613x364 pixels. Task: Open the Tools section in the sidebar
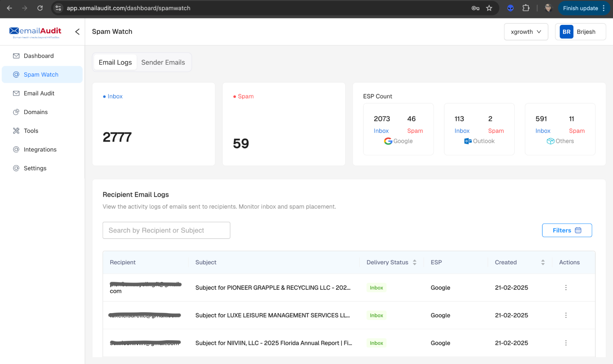pyautogui.click(x=31, y=131)
